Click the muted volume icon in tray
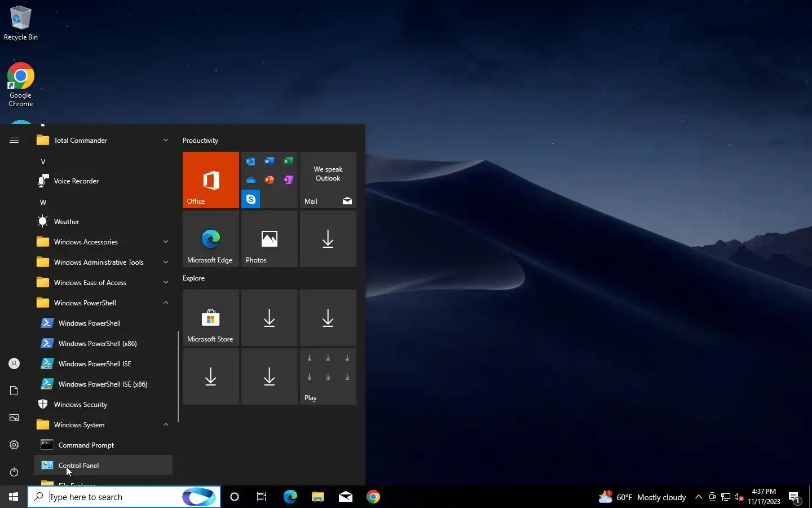This screenshot has height=508, width=812. 739,497
